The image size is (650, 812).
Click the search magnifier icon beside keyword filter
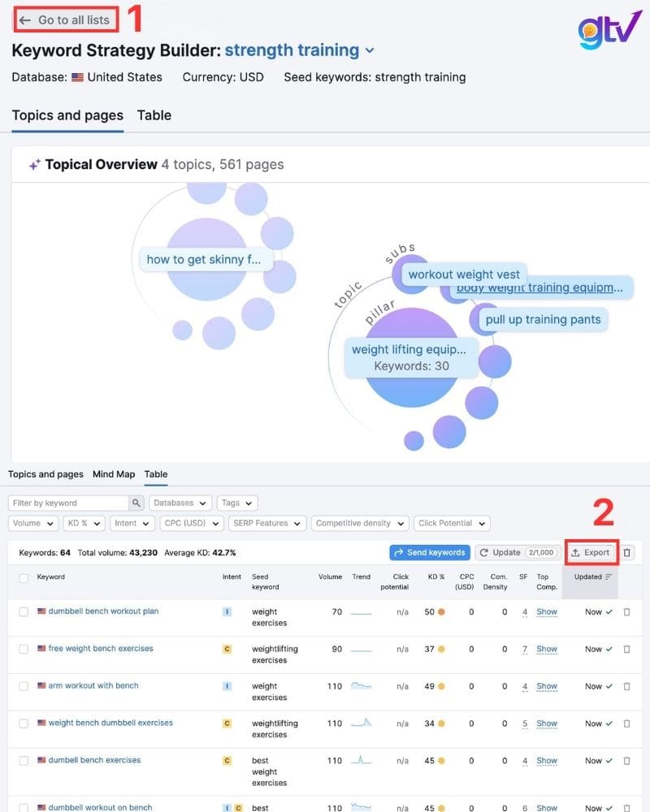[137, 503]
